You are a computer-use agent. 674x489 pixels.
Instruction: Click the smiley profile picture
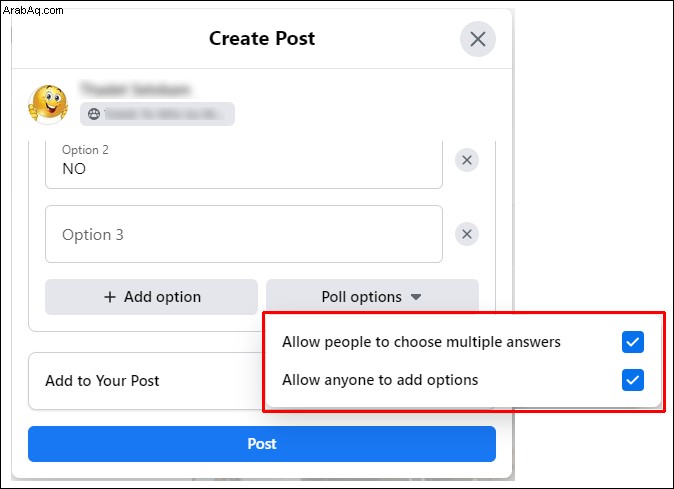click(48, 104)
